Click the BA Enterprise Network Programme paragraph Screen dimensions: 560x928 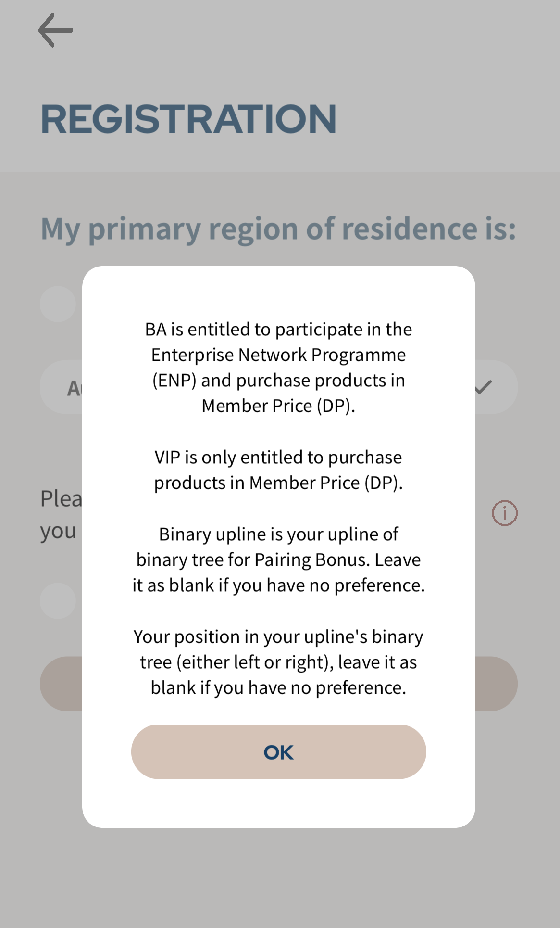coord(278,368)
